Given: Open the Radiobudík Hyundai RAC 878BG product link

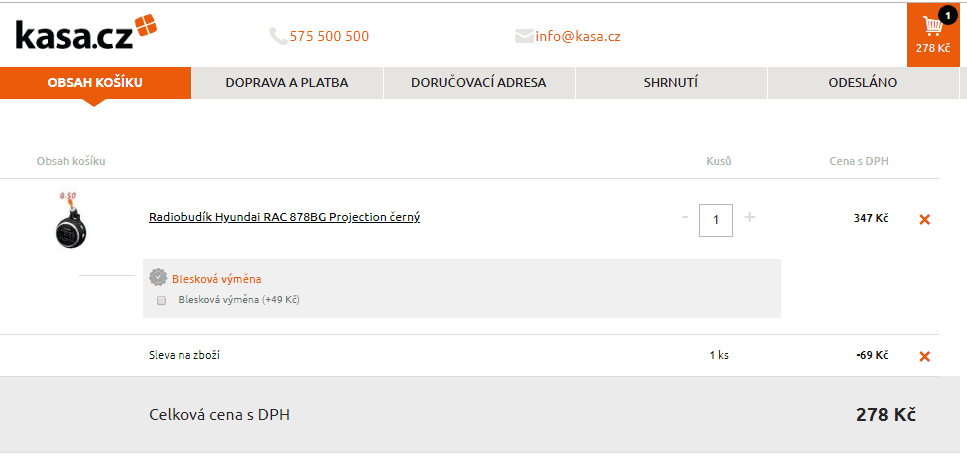Looking at the screenshot, I should 284,217.
